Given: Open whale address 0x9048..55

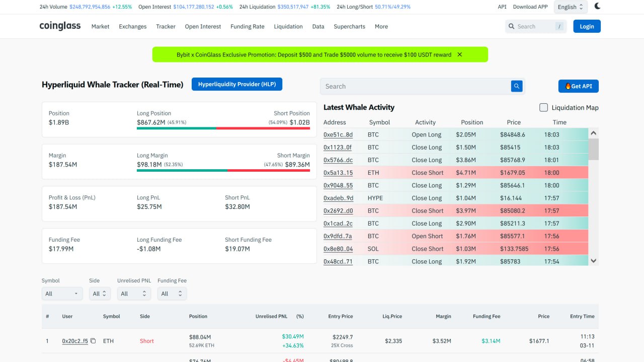Looking at the screenshot, I should coord(338,185).
